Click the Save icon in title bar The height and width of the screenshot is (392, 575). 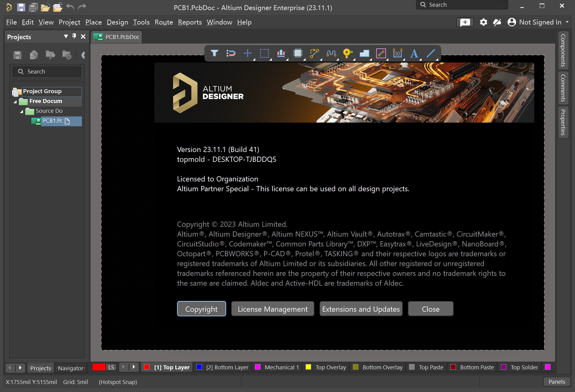21,7
